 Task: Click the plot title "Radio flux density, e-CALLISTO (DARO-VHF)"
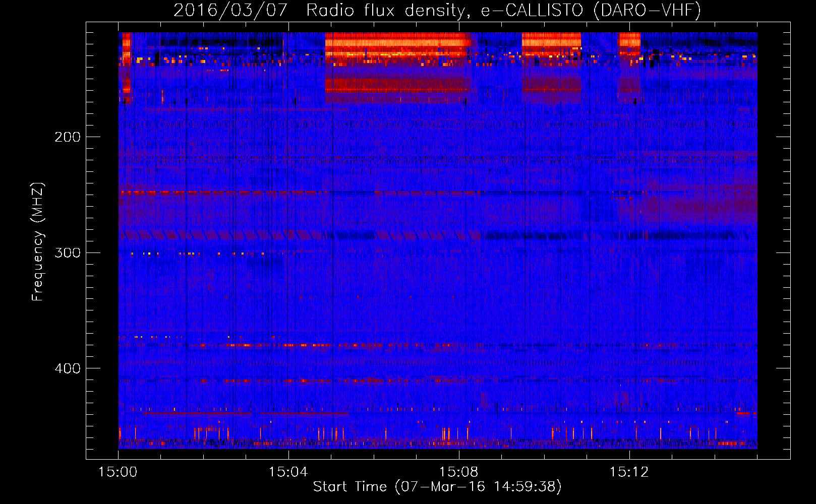click(x=504, y=10)
